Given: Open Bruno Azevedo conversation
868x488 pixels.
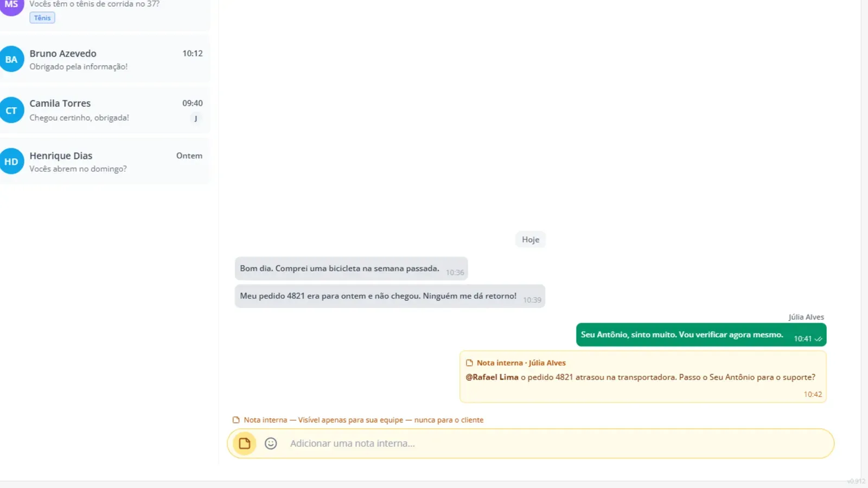Looking at the screenshot, I should point(105,60).
